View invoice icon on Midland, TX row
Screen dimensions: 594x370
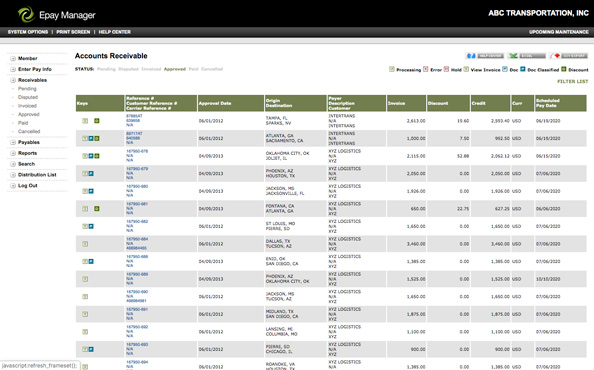tap(85, 314)
